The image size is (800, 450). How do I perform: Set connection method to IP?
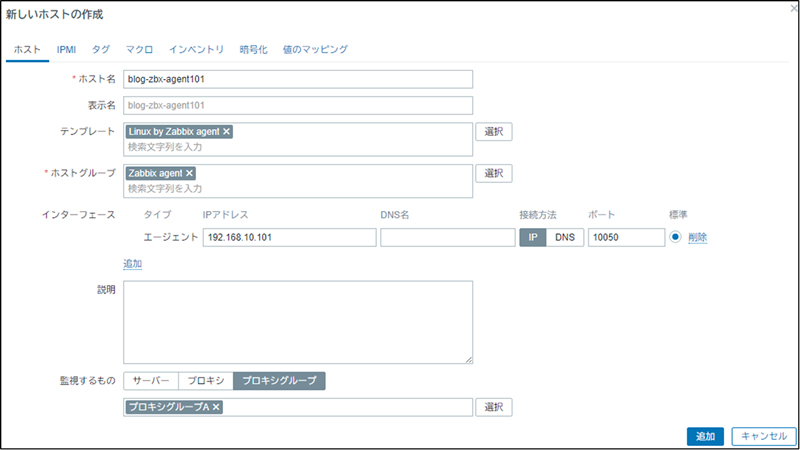click(532, 237)
